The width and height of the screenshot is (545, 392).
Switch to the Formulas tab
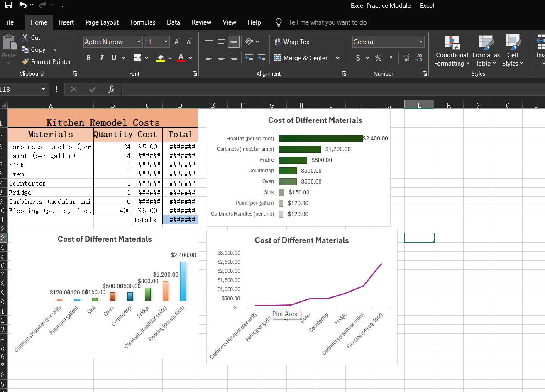[143, 22]
